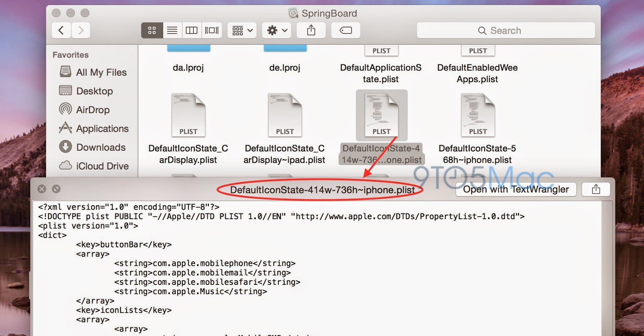Click the com.apple.mobilephone string line
This screenshot has width=644, height=336.
pos(205,263)
